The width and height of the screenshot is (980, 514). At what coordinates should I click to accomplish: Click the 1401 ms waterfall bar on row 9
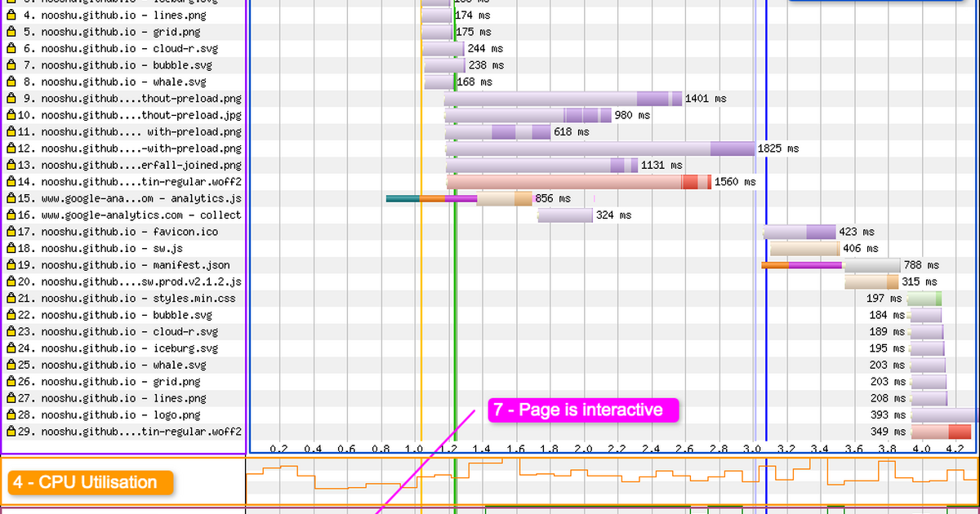[563, 99]
